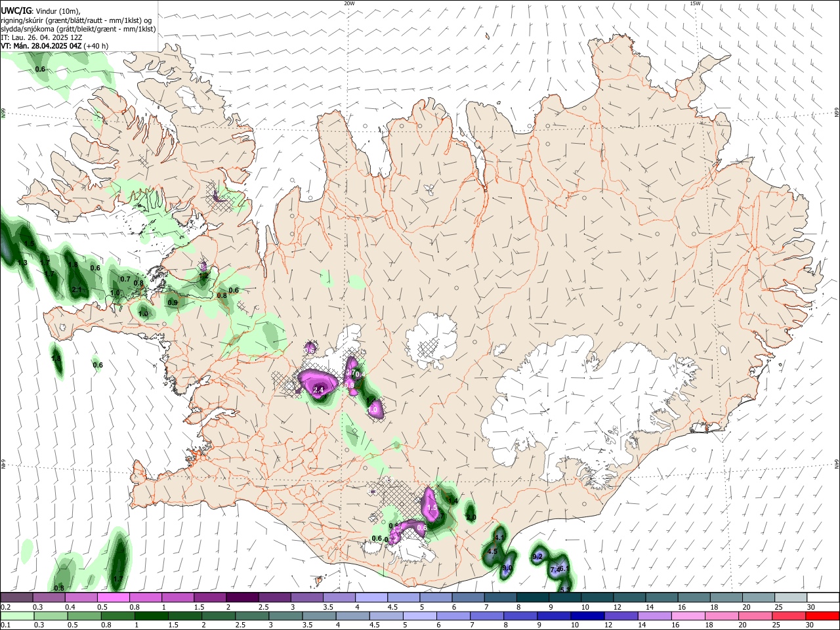
Task: Select the 0.9 precipitation value
Action: point(173,303)
